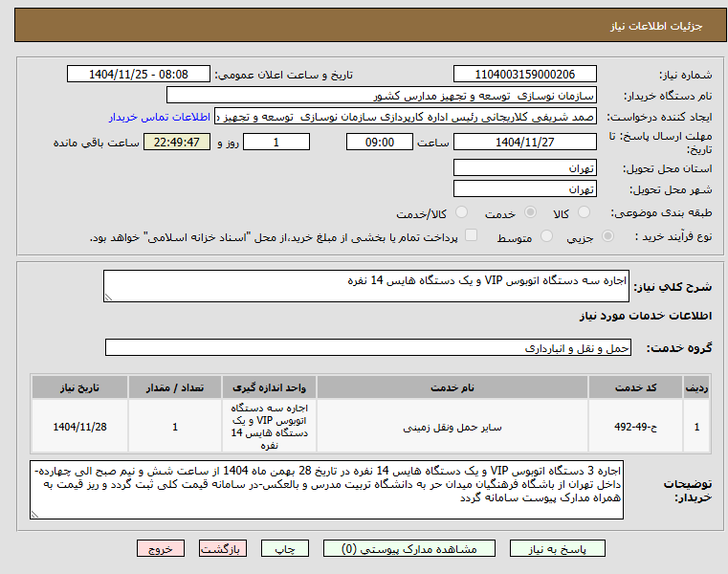Toggle the اسناد خزانه اسلامی payment checkbox

click(472, 235)
